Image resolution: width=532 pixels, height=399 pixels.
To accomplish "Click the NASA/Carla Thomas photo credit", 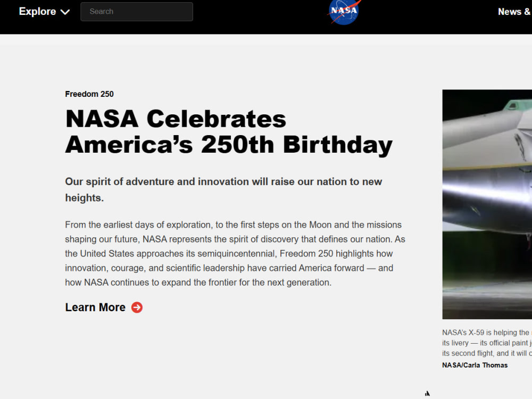I will 475,365.
